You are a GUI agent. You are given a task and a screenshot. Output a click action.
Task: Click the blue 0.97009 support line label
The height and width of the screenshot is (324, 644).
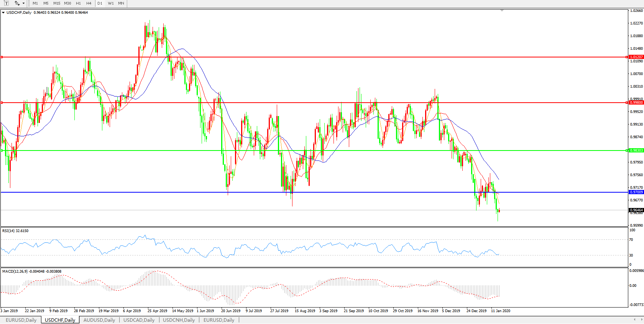click(x=636, y=192)
